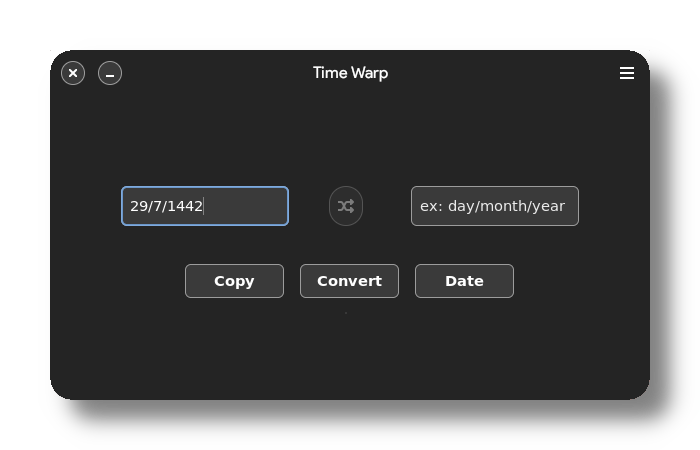
Task: Toggle conversion direction with the shuffle button
Action: 346,206
